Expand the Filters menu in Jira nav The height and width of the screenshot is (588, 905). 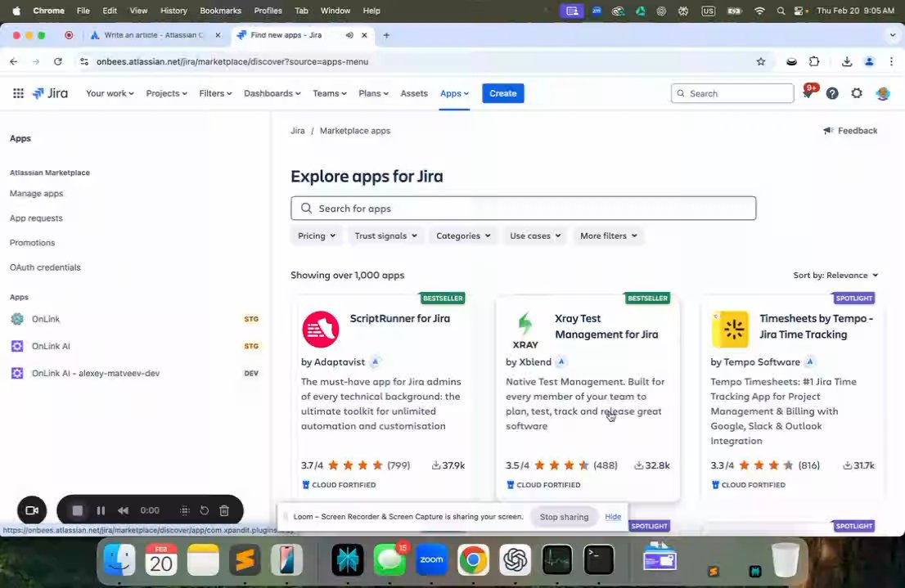pos(215,93)
